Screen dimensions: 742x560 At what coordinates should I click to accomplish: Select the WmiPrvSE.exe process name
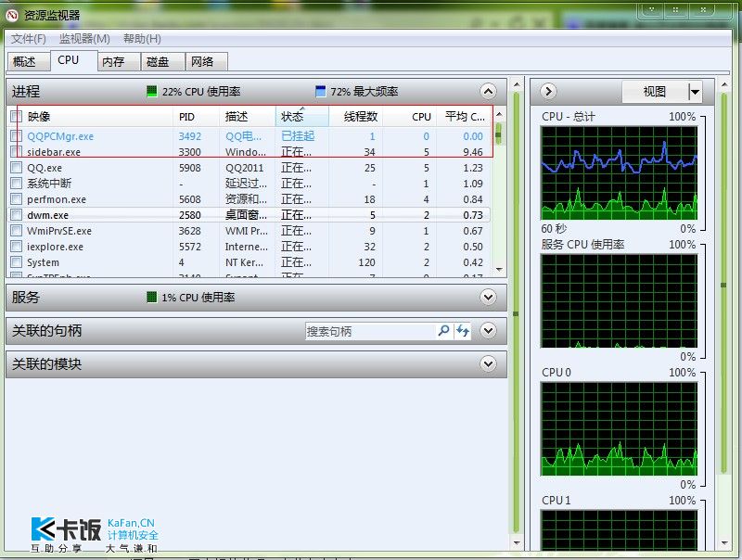click(x=59, y=231)
